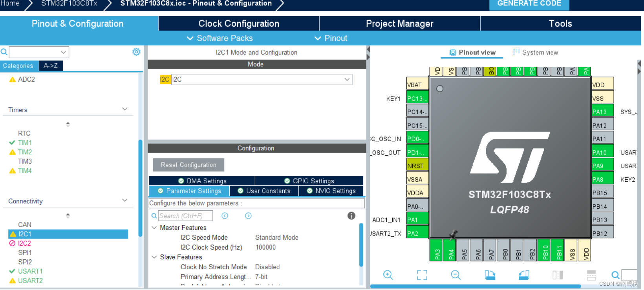Open the User Constants tab
Viewport: 644px width, 290px height.
(264, 191)
